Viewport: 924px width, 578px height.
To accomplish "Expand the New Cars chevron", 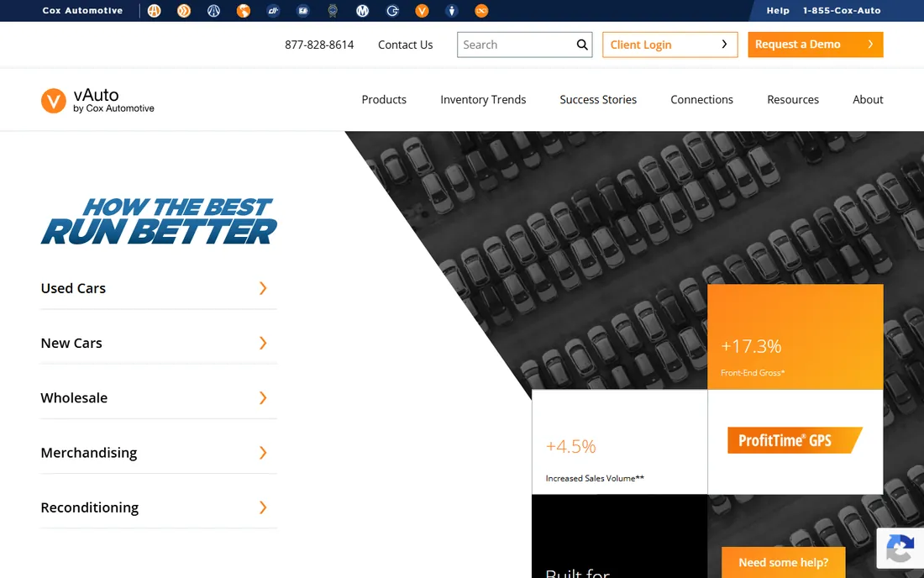I will pyautogui.click(x=263, y=343).
